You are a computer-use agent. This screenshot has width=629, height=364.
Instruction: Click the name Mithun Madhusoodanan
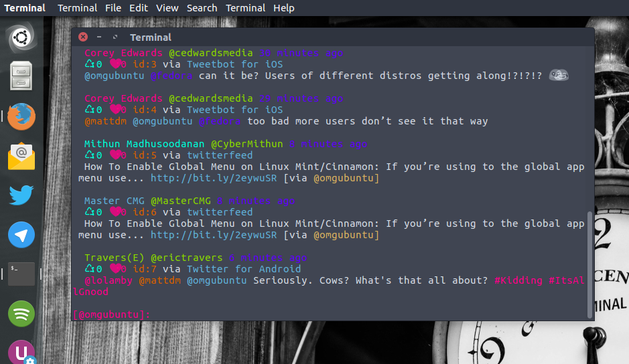pos(144,144)
